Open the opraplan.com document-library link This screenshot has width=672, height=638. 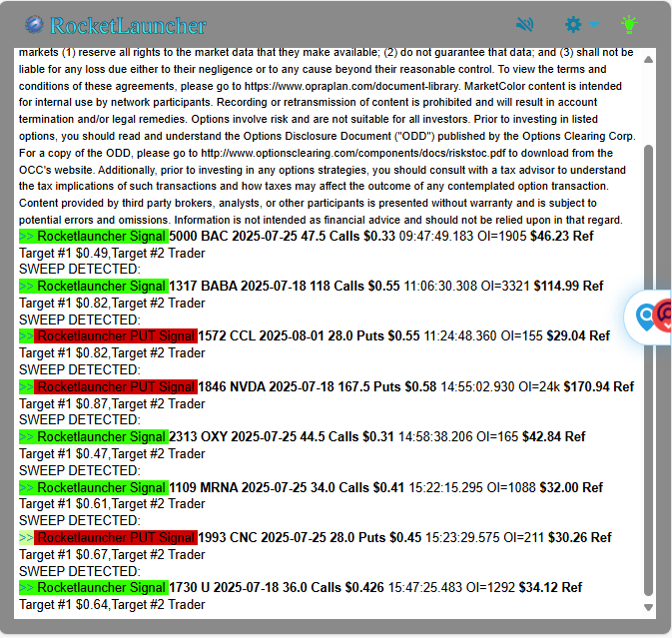(351, 86)
